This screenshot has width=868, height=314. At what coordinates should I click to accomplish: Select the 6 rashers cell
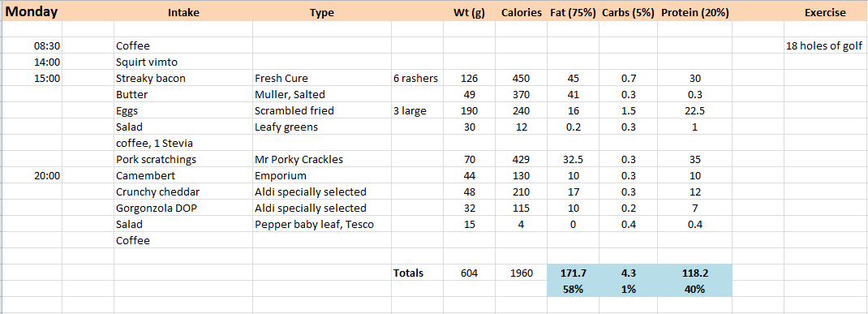tap(417, 78)
